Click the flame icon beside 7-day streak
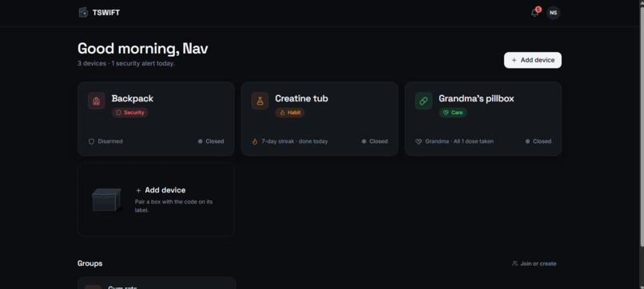Screen dimensions: 644x289 (255, 141)
